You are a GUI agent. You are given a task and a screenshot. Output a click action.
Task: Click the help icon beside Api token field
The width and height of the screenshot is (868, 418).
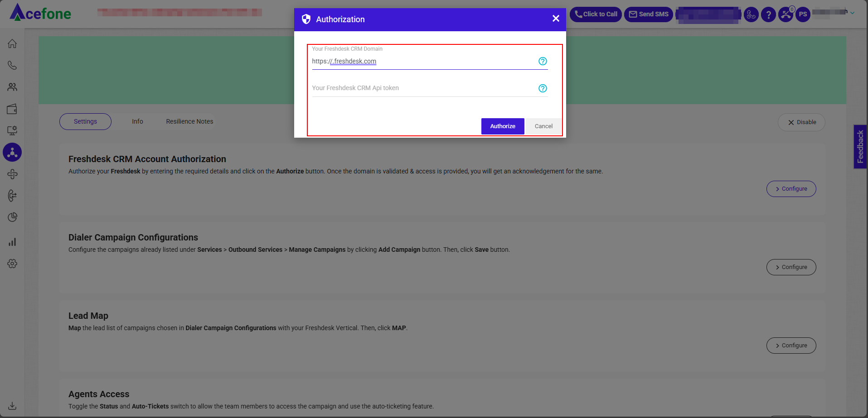coord(543,88)
